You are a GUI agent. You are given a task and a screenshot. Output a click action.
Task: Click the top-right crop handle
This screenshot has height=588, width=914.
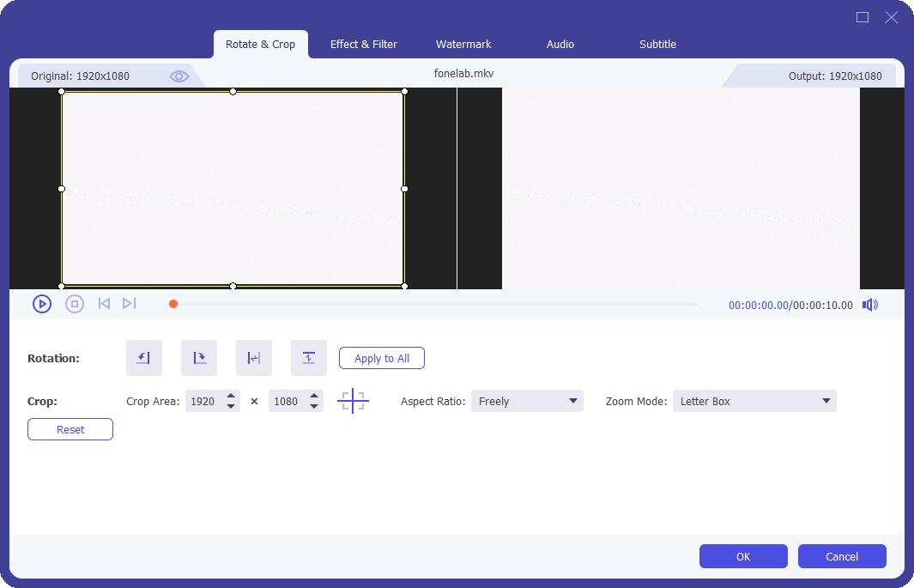[x=404, y=92]
